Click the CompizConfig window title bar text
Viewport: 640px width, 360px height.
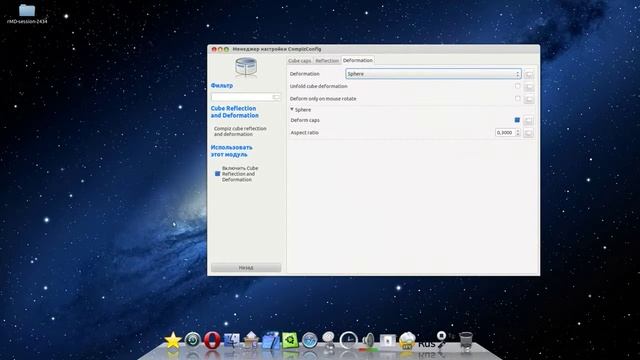click(277, 49)
